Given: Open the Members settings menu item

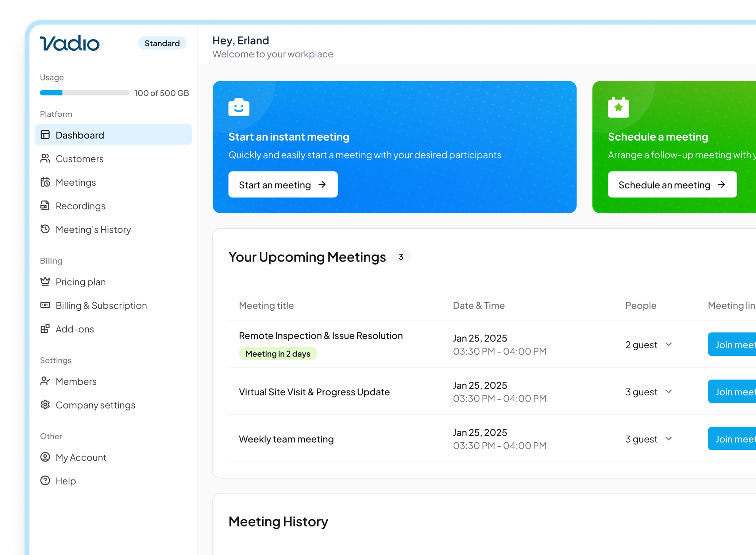Looking at the screenshot, I should pos(76,381).
